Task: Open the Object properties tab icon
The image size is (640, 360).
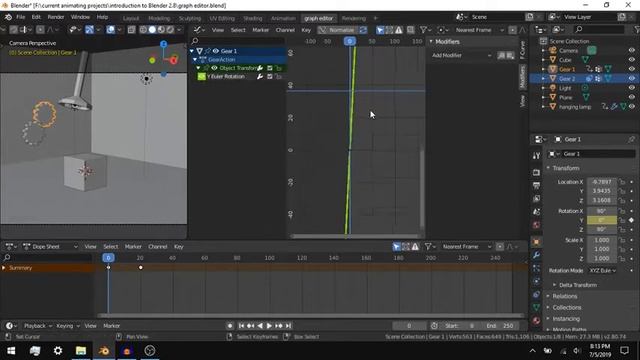Action: click(536, 242)
